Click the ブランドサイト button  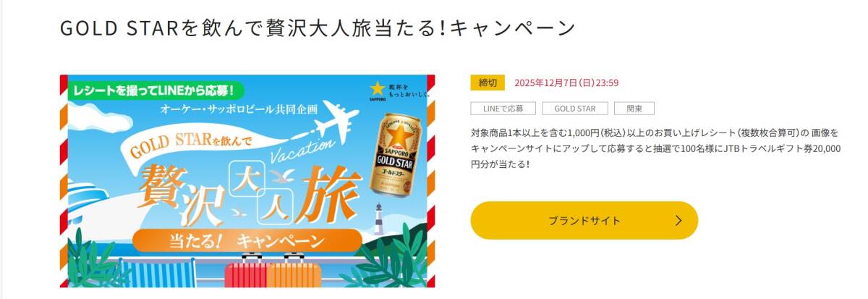[584, 220]
